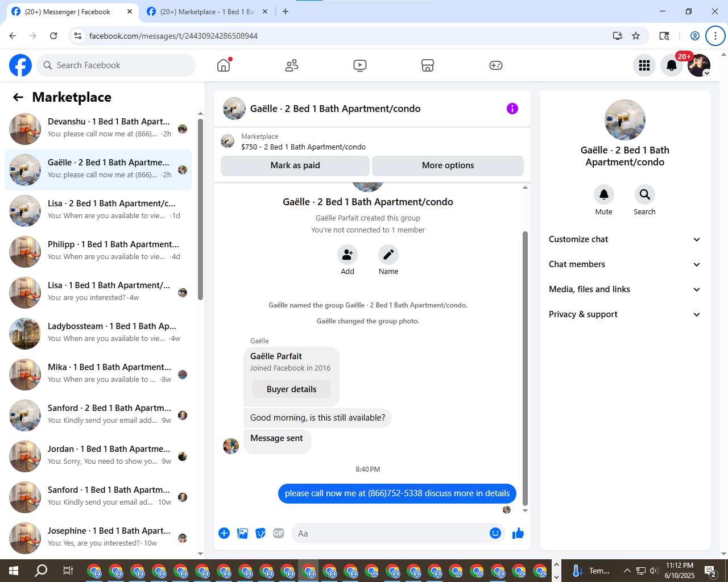
Task: Send a thumbs-up like
Action: (518, 533)
